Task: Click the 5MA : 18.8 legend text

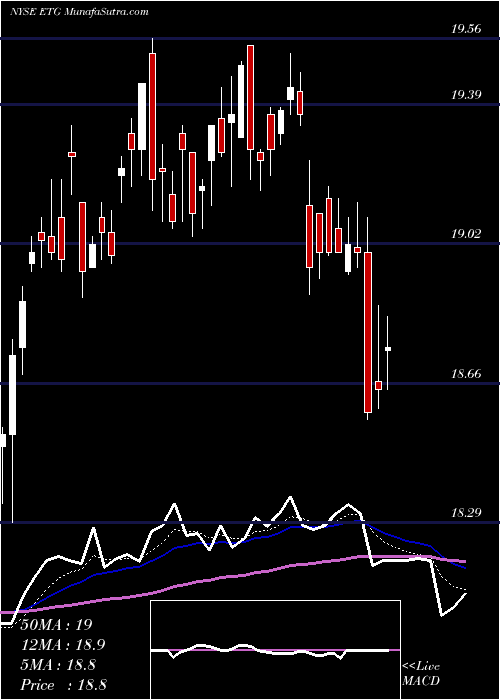Action: tap(58, 665)
